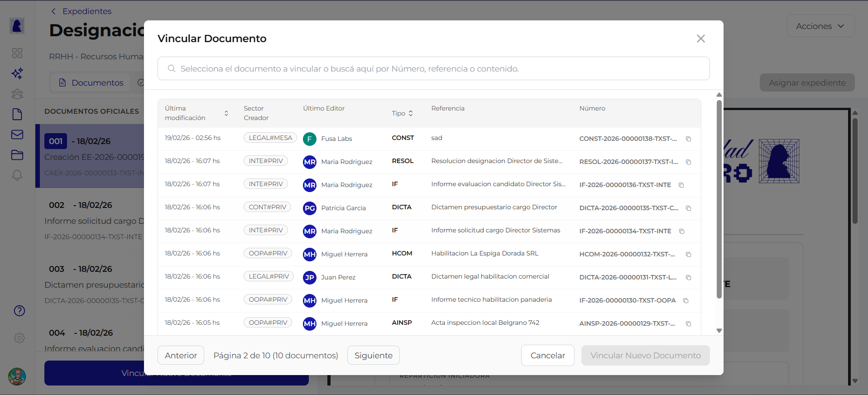Go to Anterior page
868x395 pixels.
181,356
